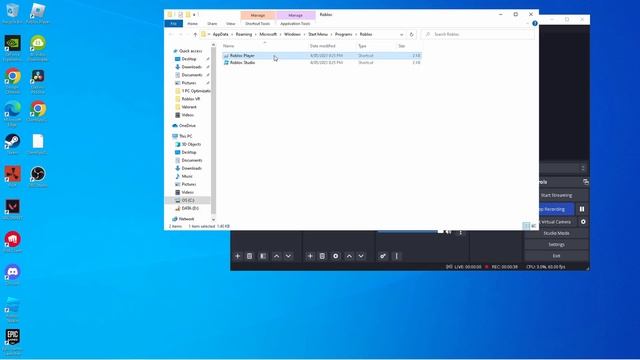Image resolution: width=640 pixels, height=360 pixels.
Task: Open the View ribbon tab
Action: (x=231, y=24)
